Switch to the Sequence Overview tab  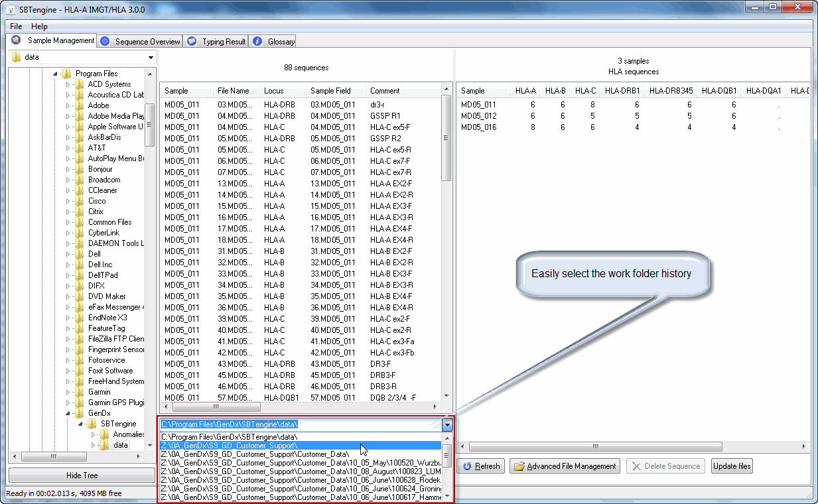(x=140, y=41)
